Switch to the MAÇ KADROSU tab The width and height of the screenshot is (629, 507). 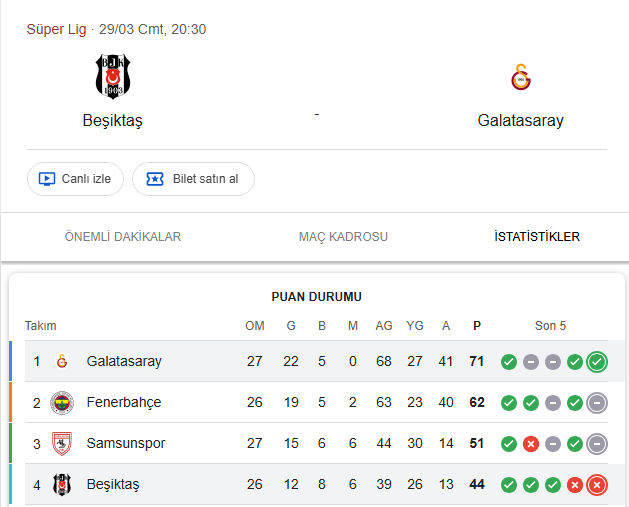coord(343,237)
